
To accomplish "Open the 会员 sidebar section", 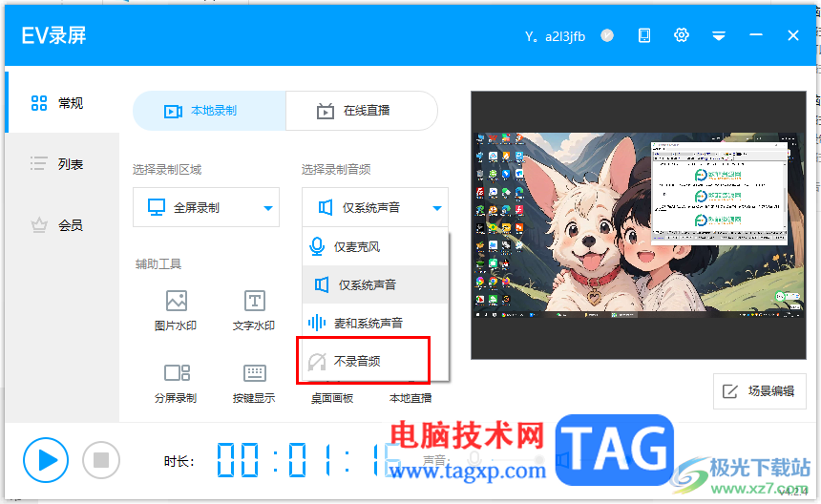I will point(62,225).
